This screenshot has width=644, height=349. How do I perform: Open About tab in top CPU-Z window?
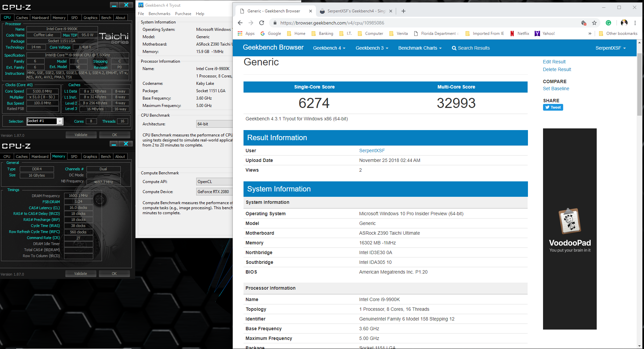click(x=120, y=18)
